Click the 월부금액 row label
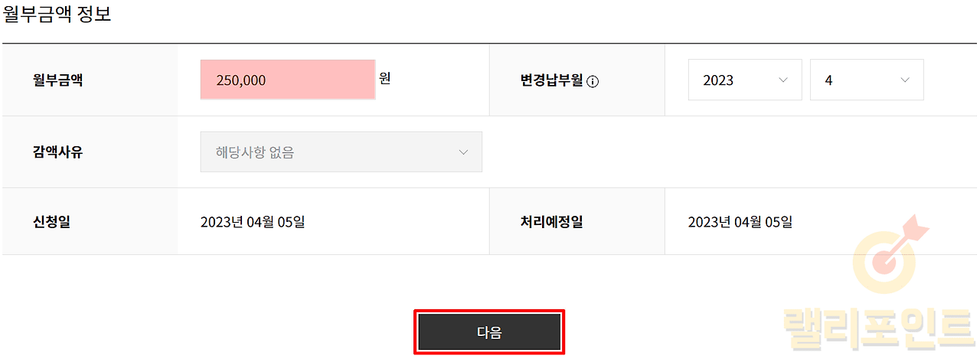Viewport: 980px width, 359px height. pos(58,80)
